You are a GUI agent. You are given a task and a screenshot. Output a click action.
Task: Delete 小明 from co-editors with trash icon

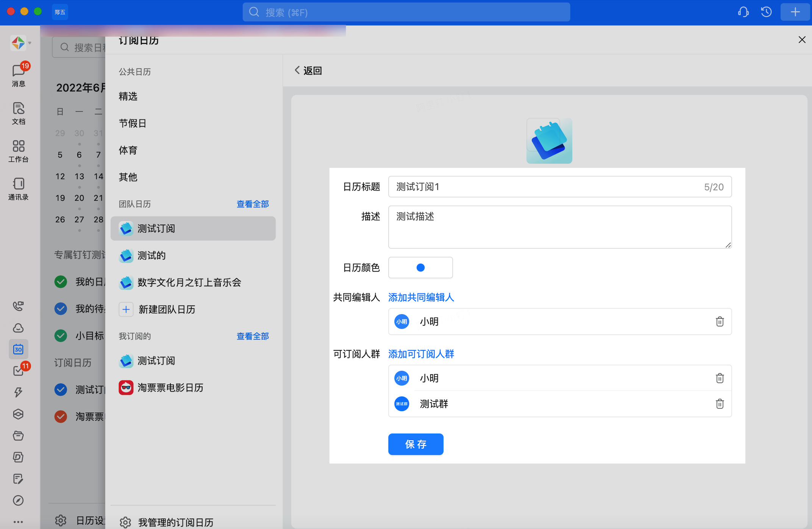(720, 321)
